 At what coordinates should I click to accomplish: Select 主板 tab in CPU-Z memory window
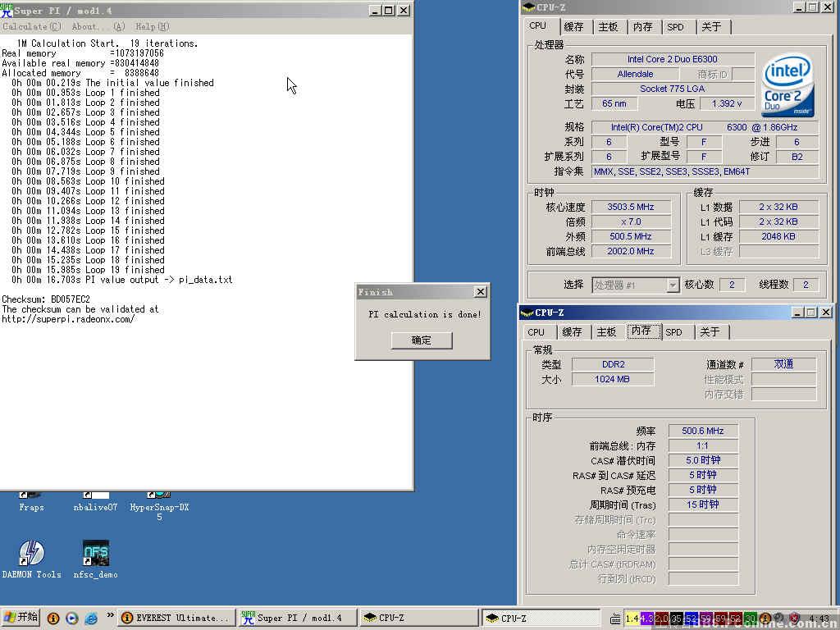point(606,332)
